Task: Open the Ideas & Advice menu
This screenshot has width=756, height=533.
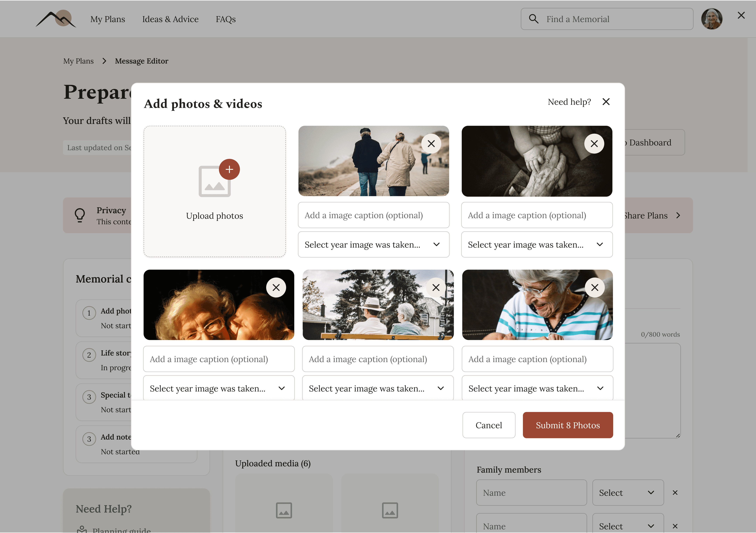Action: coord(170,19)
